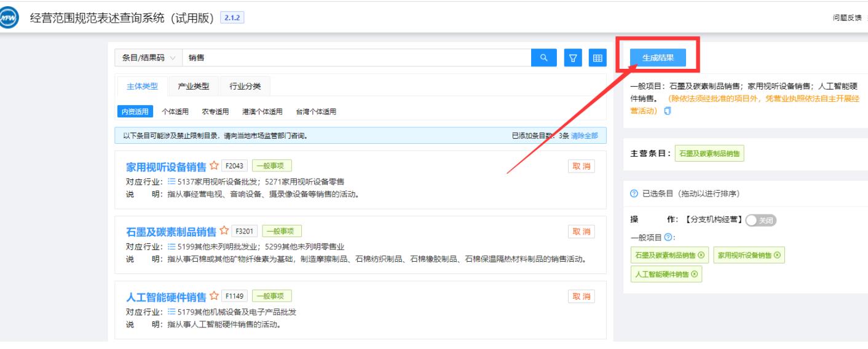The height and width of the screenshot is (349, 868).
Task: Click the 清除全部 link
Action: [x=584, y=136]
